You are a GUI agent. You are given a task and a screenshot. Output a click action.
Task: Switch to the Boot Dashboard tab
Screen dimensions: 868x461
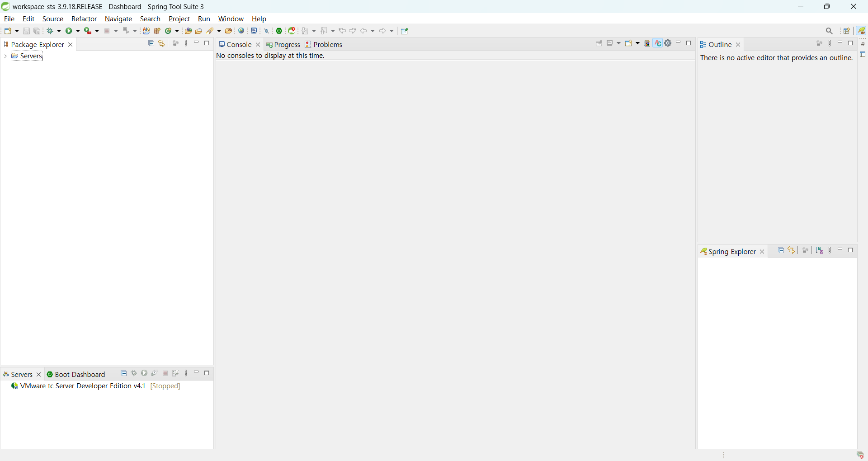tap(76, 375)
